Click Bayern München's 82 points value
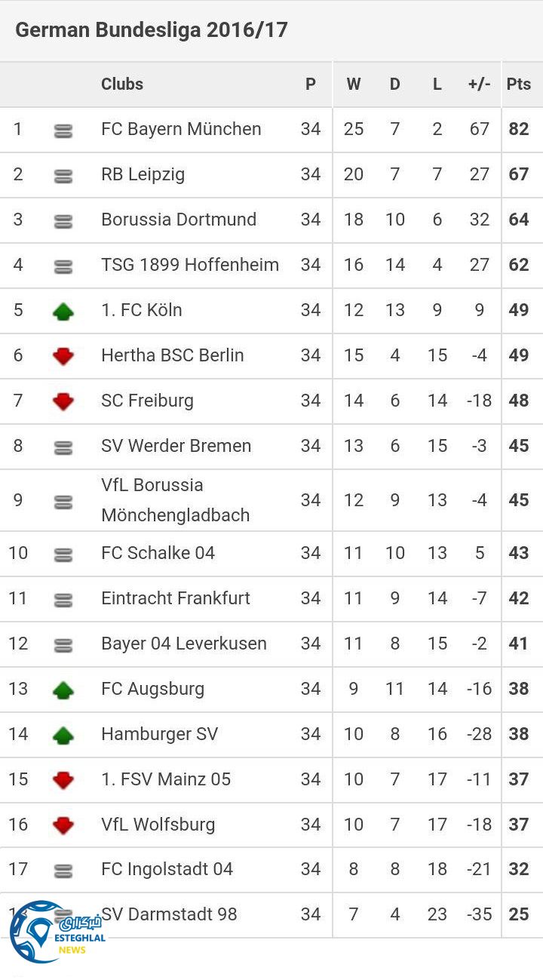Screen dimensions: 543x980 519,129
